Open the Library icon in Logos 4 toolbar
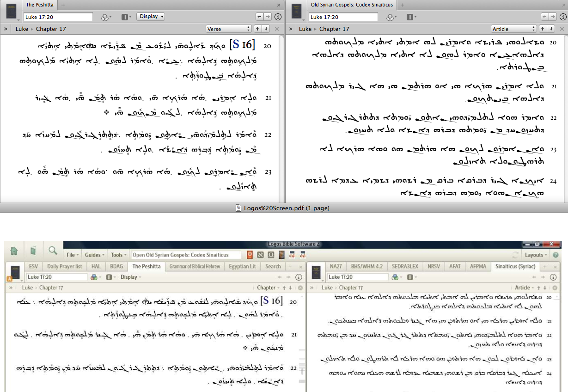 [x=33, y=251]
